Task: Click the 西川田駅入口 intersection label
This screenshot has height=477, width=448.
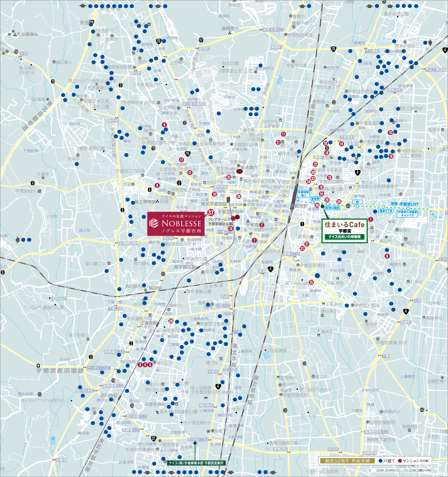Action: coord(137,416)
